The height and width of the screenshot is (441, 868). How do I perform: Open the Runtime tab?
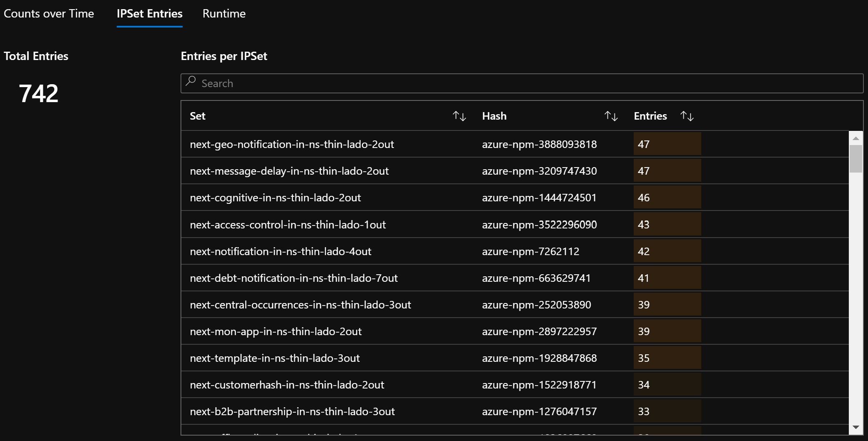coord(224,14)
